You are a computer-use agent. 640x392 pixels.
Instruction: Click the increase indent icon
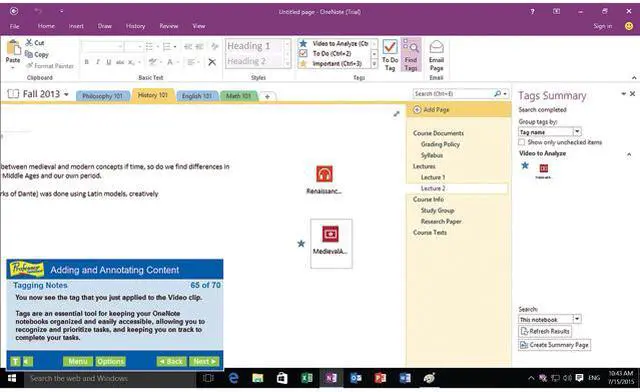199,47
